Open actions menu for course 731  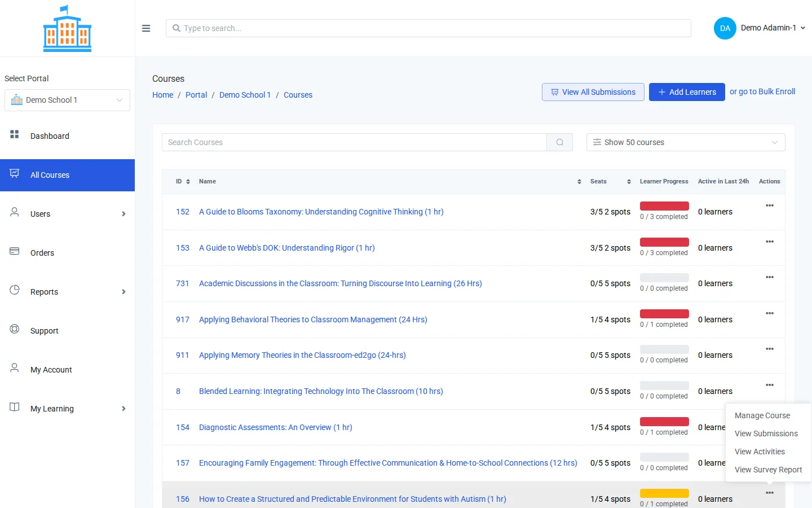pos(770,277)
